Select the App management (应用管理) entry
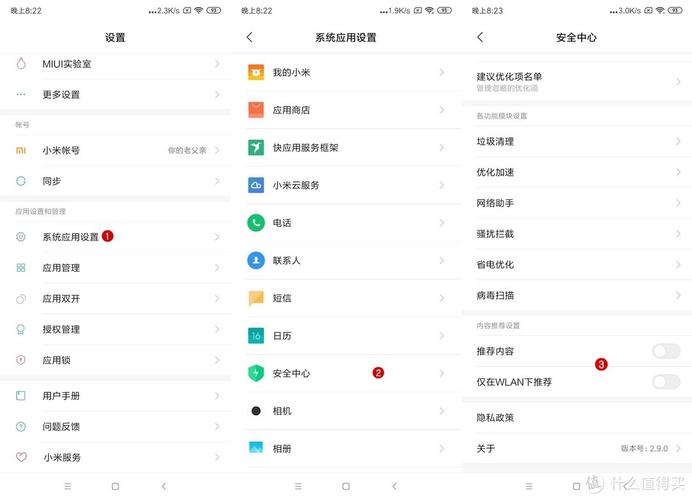Screen dimensions: 692x500 [x=116, y=268]
